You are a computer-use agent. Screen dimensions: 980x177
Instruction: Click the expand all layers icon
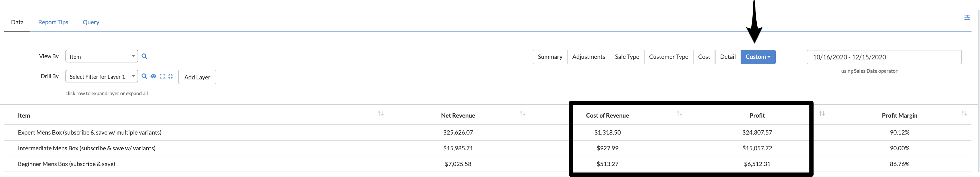click(162, 76)
